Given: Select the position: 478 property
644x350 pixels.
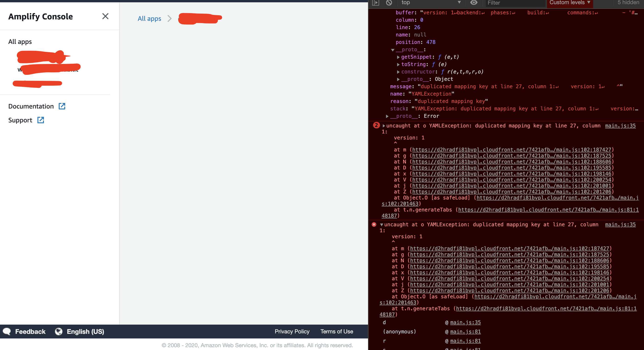Looking at the screenshot, I should tap(415, 42).
